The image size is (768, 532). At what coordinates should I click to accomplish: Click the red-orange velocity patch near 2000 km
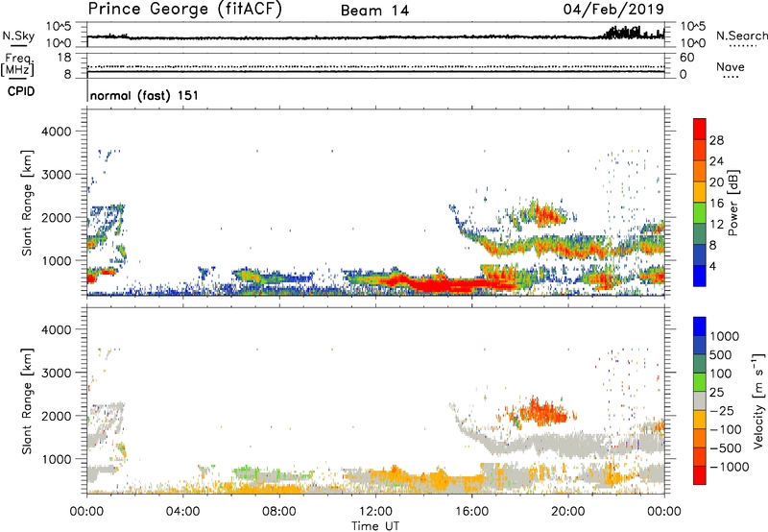[x=543, y=412]
